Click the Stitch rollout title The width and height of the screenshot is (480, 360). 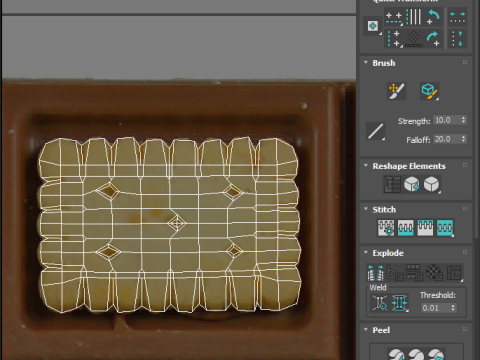coord(384,210)
